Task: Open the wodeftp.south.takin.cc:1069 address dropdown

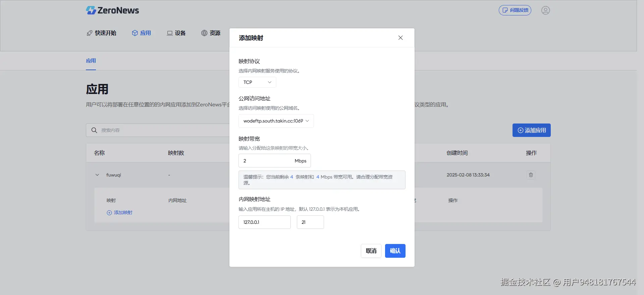Action: (276, 121)
